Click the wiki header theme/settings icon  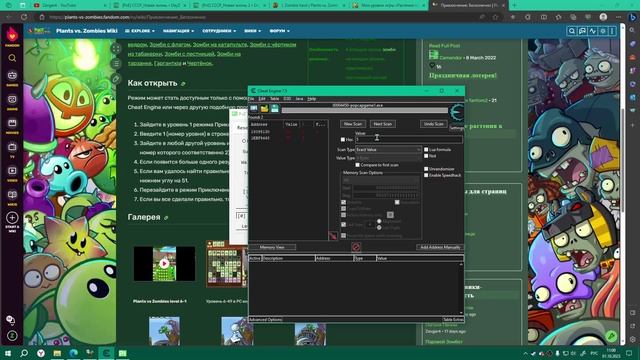click(x=603, y=31)
